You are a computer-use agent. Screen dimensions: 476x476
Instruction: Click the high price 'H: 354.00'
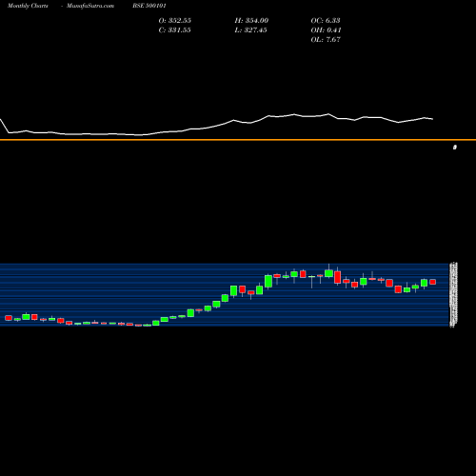coord(251,21)
